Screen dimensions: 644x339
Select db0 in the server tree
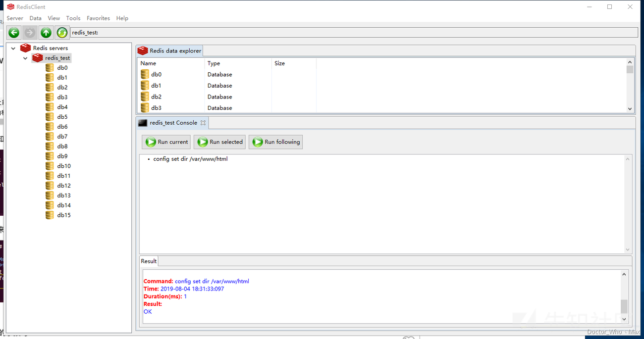tap(62, 68)
